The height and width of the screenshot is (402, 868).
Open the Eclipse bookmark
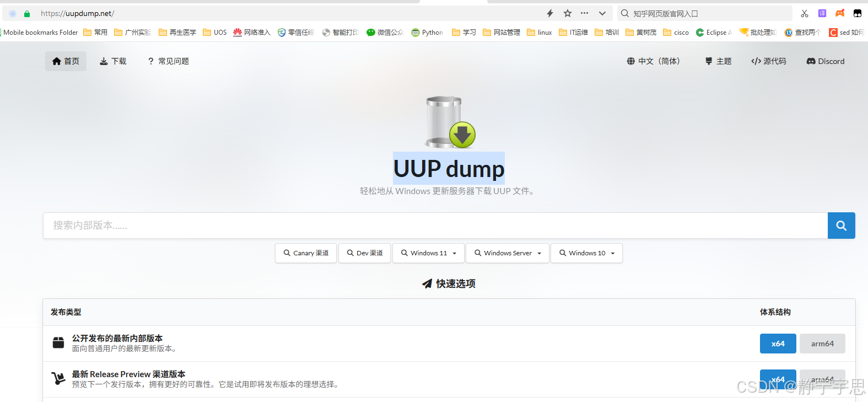(714, 33)
